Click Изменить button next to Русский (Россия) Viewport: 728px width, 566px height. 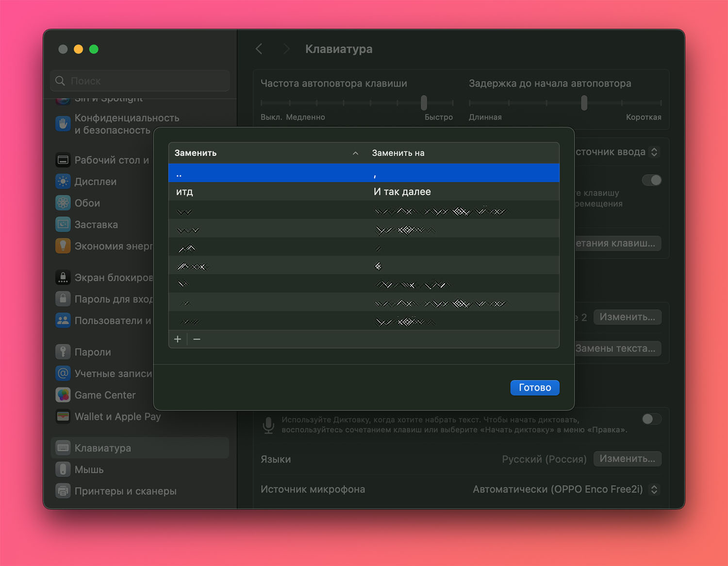pyautogui.click(x=627, y=459)
